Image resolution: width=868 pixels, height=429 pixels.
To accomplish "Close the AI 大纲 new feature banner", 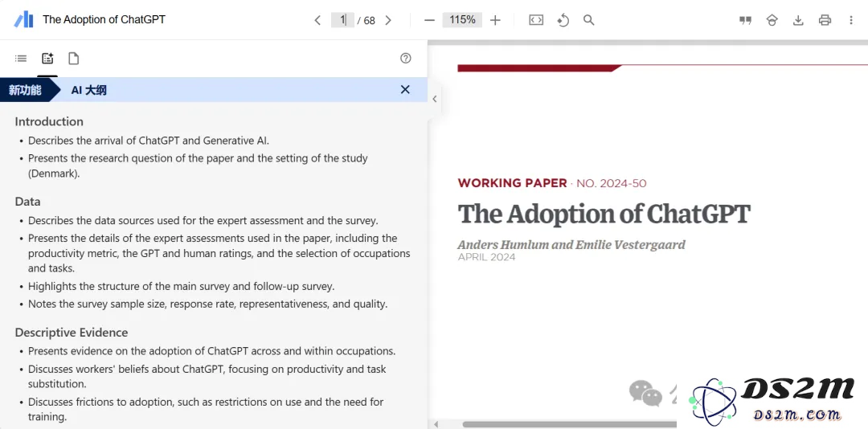I will (405, 90).
